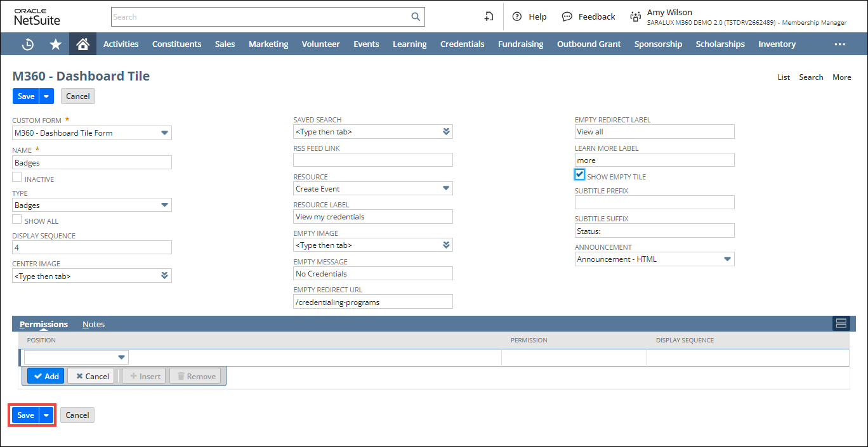868x447 pixels.
Task: Expand the Announcement dropdown
Action: coord(727,259)
